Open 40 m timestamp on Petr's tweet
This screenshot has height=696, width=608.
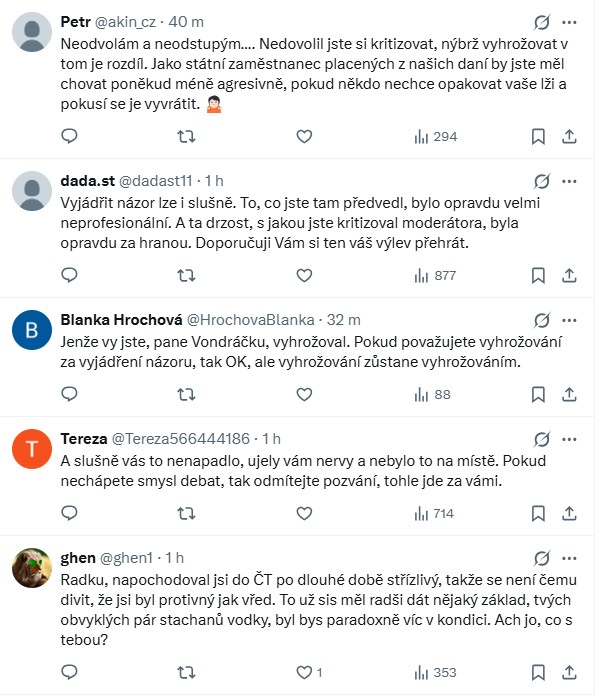click(x=195, y=22)
